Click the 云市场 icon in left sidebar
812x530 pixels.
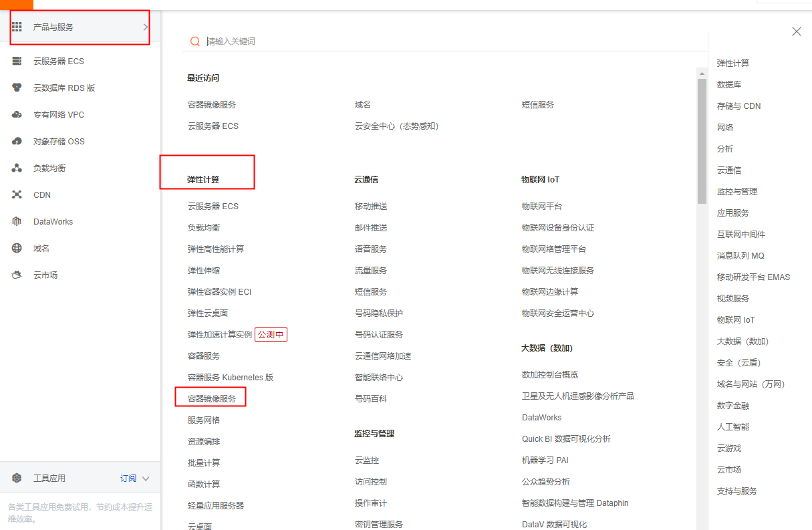click(x=17, y=275)
